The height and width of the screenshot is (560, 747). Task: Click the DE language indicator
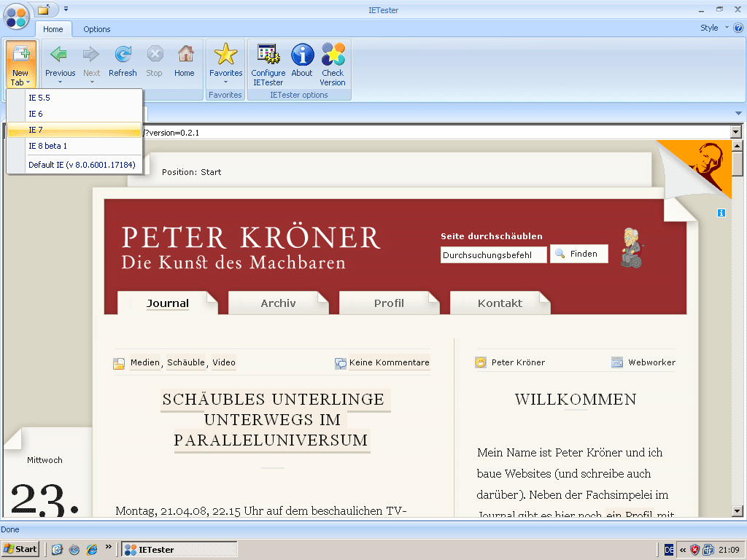point(669,550)
